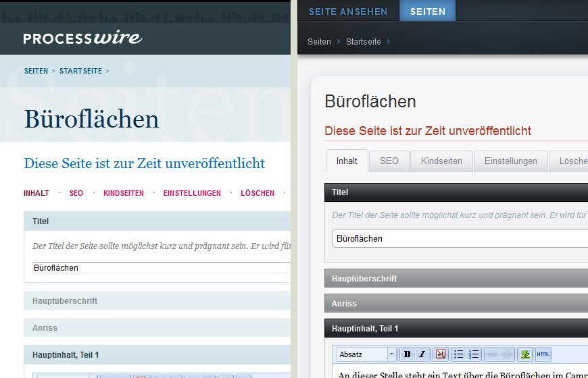
Task: Click the remove formatting icon
Action: (441, 354)
